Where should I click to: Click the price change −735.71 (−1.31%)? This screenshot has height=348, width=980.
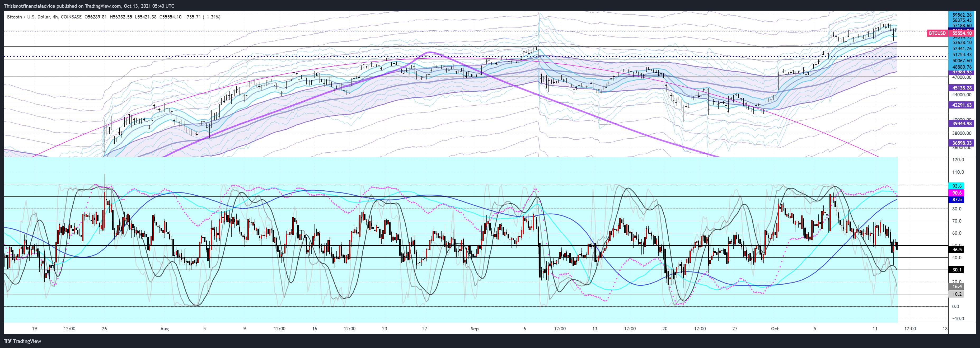click(202, 17)
